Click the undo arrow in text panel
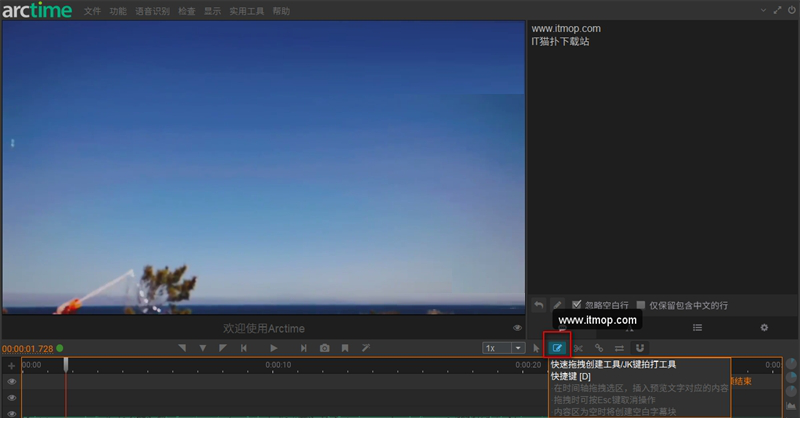 tap(539, 305)
